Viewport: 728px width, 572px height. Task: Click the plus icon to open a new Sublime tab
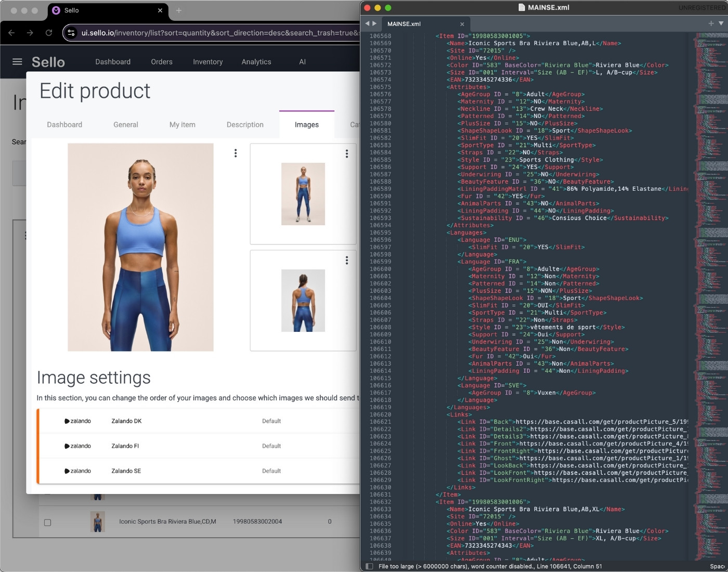[710, 23]
